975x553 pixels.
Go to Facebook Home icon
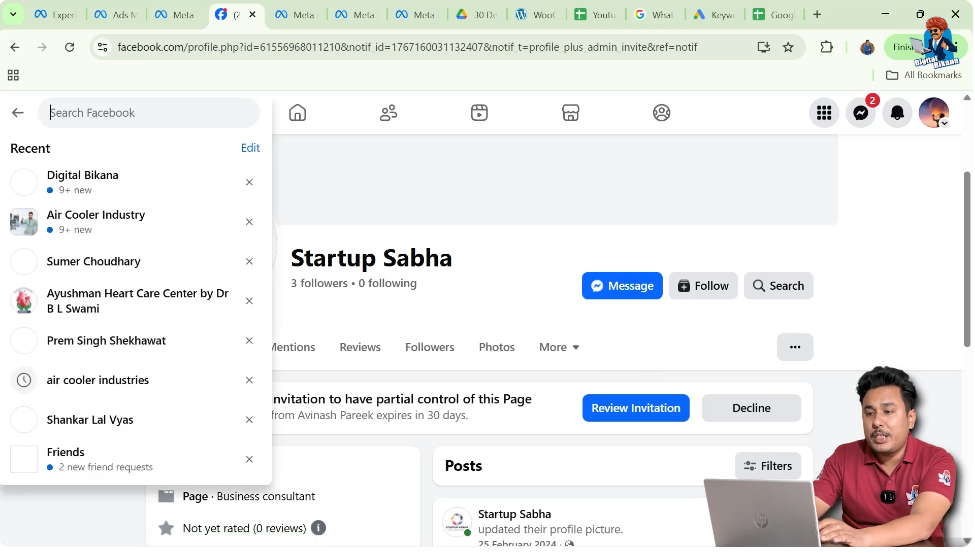click(x=298, y=113)
